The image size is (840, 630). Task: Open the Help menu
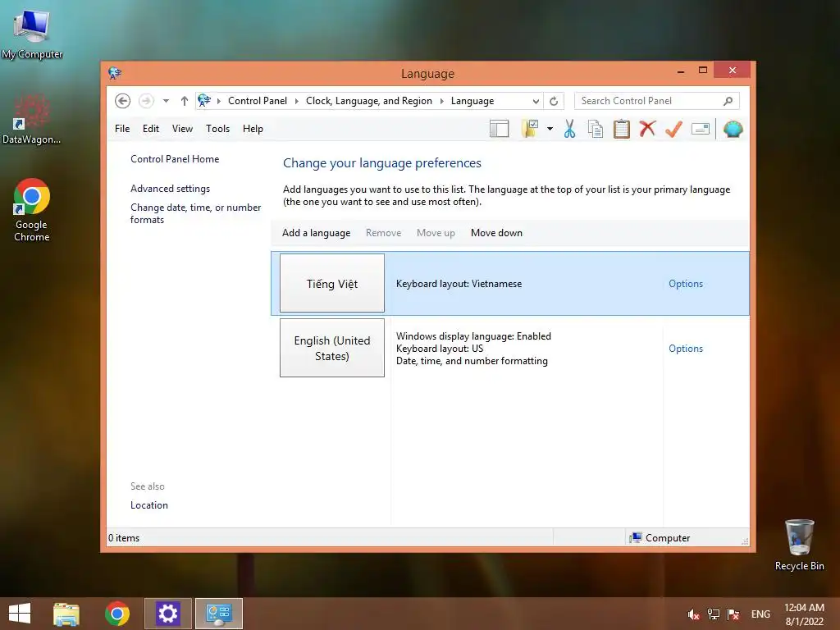click(x=253, y=129)
